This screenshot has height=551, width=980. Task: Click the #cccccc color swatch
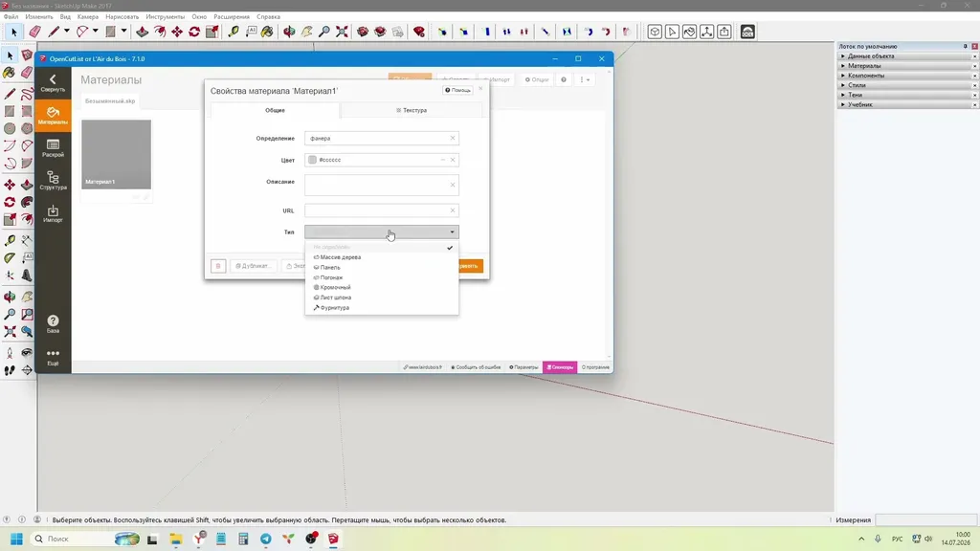click(313, 160)
